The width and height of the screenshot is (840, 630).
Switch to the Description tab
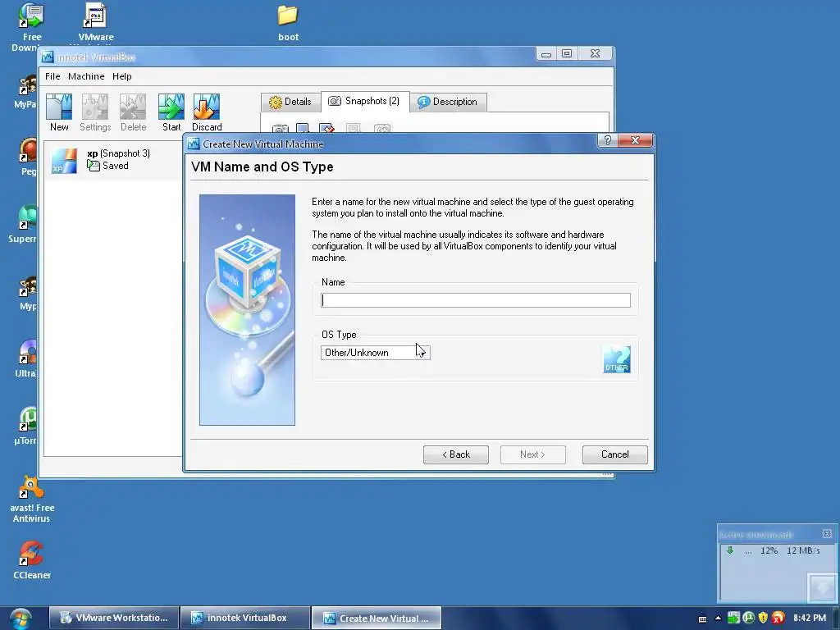pos(448,102)
